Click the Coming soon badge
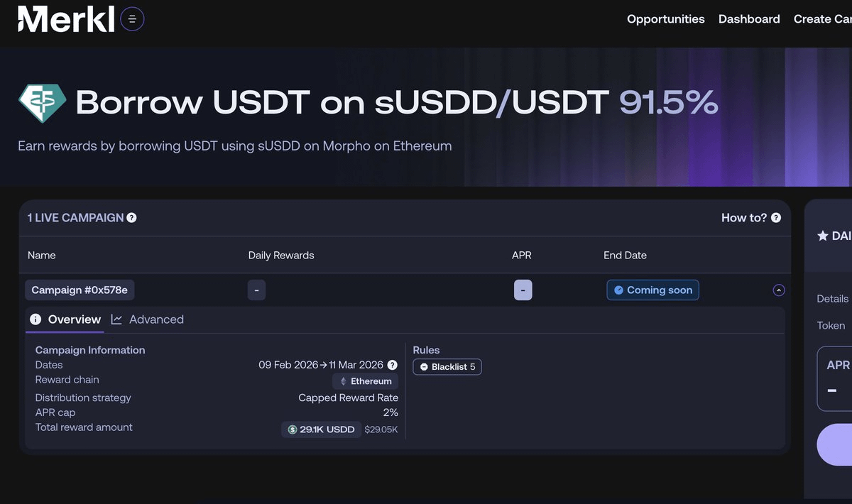The height and width of the screenshot is (504, 852). [x=652, y=290]
